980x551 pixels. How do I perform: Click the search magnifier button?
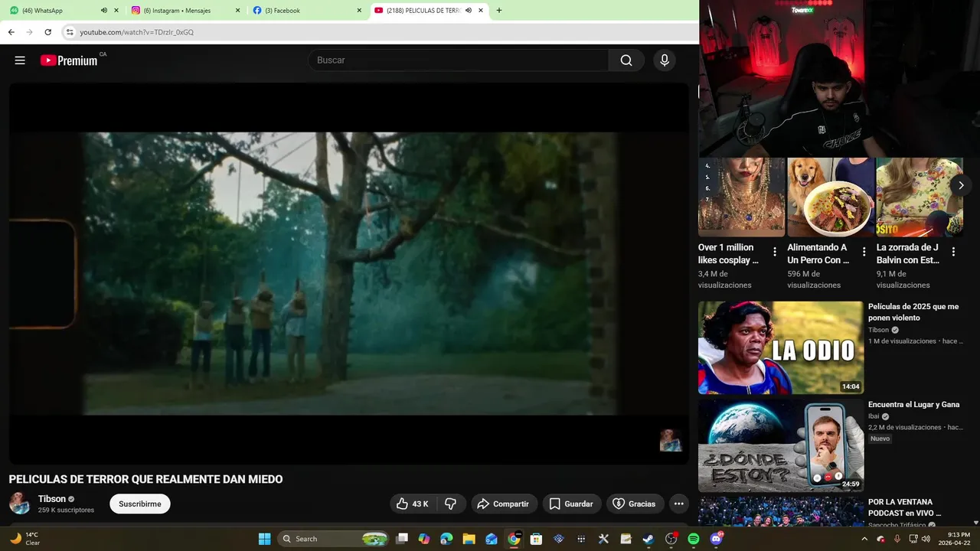(x=626, y=60)
